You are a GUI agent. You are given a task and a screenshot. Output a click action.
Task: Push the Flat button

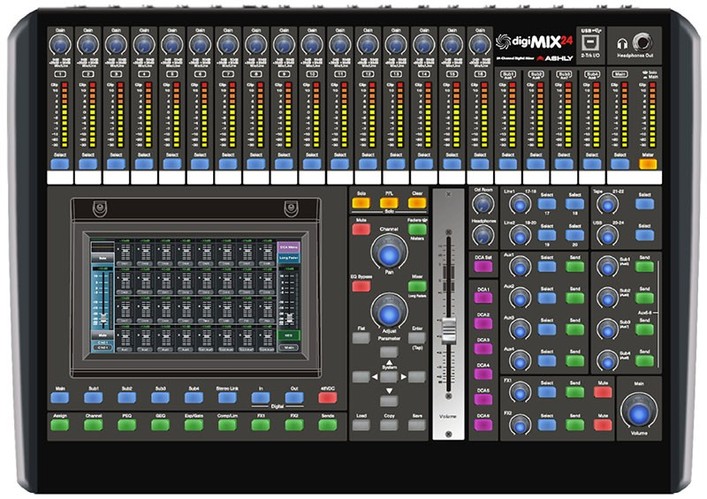361,338
